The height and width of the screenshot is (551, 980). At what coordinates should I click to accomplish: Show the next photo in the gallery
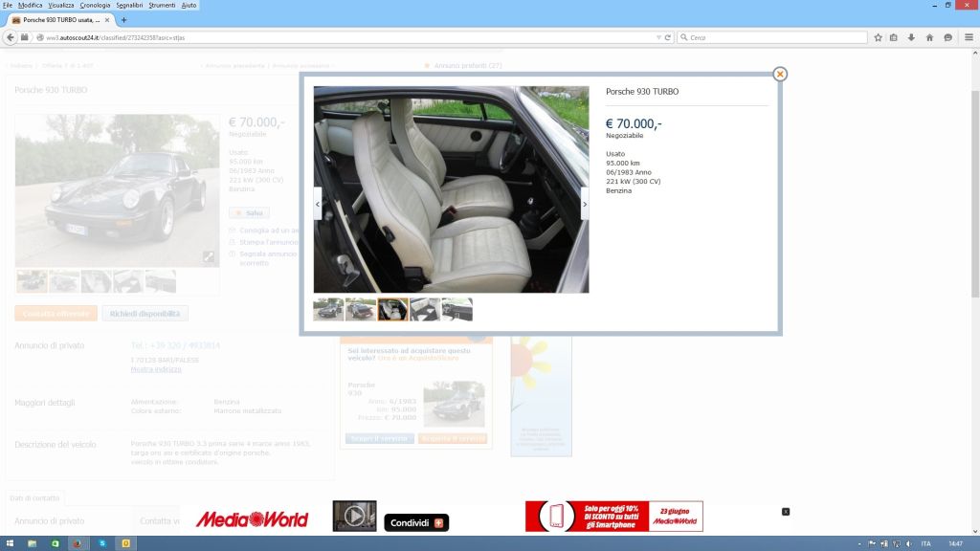click(x=585, y=204)
